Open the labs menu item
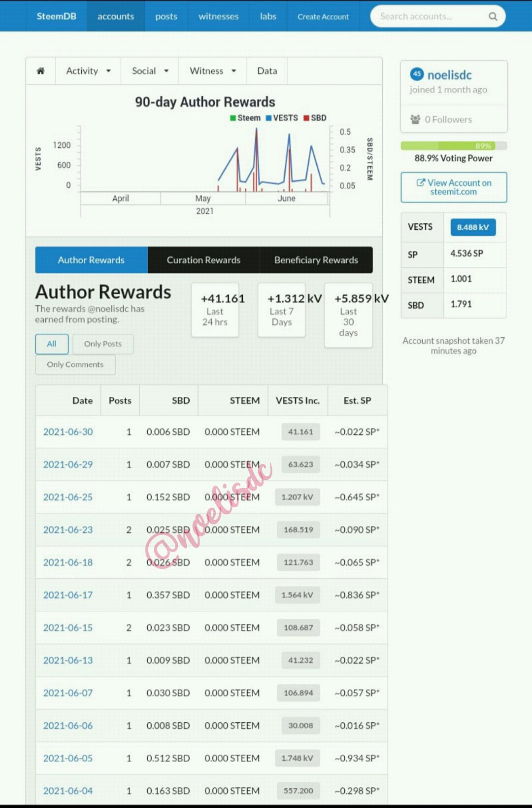 coord(268,16)
